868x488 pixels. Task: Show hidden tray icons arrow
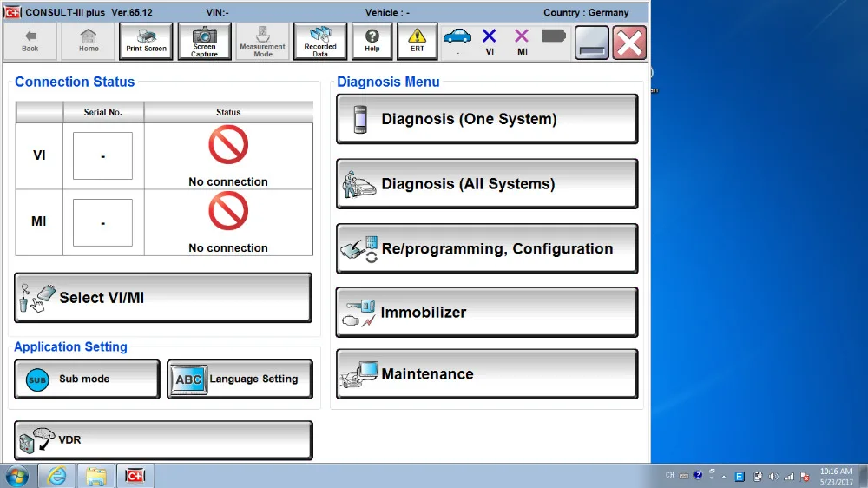coord(724,477)
